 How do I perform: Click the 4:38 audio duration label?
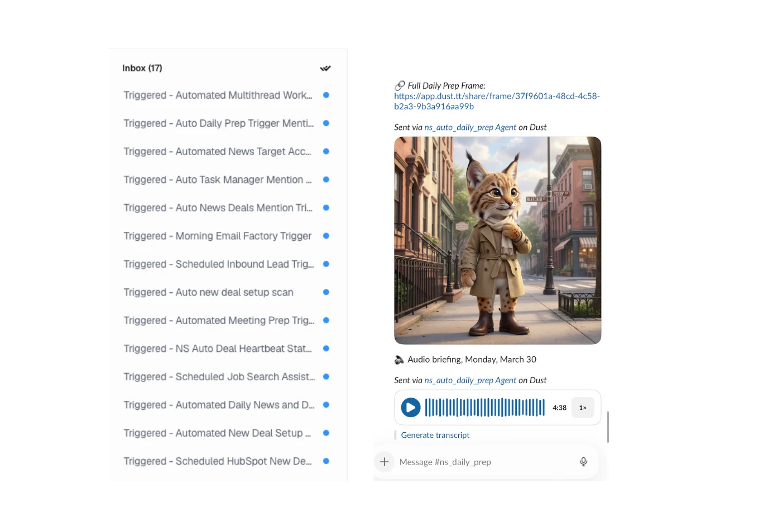559,408
